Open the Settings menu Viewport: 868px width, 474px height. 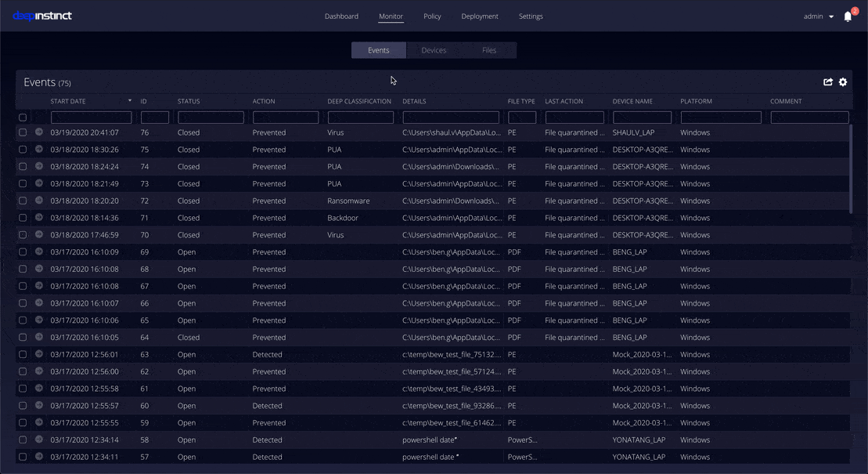[531, 16]
